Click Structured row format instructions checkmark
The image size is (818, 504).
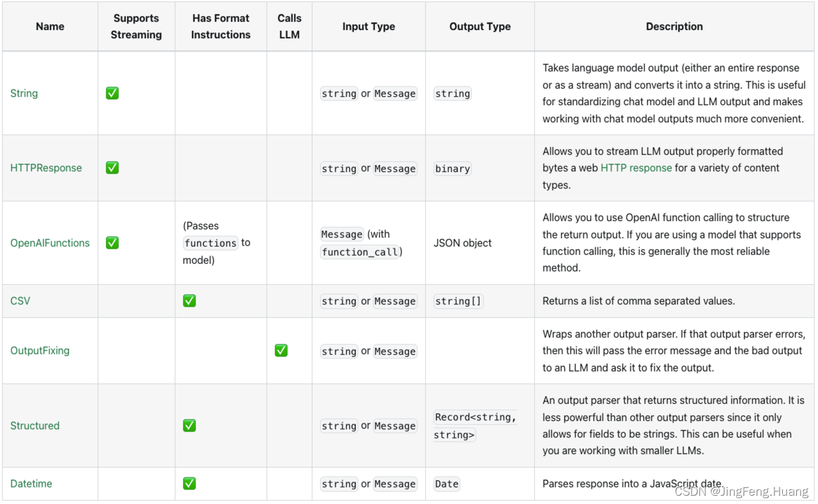coord(189,426)
